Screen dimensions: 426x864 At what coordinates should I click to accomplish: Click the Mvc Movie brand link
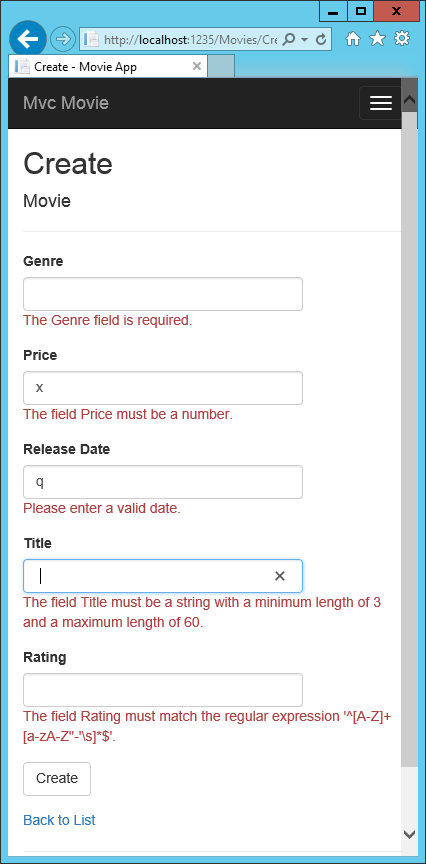66,103
